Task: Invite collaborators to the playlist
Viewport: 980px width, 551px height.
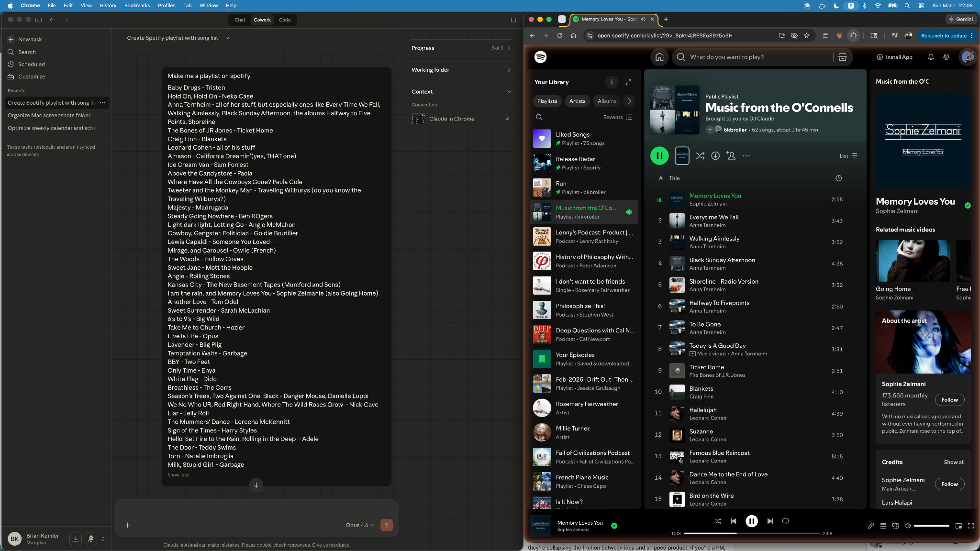Action: (731, 156)
